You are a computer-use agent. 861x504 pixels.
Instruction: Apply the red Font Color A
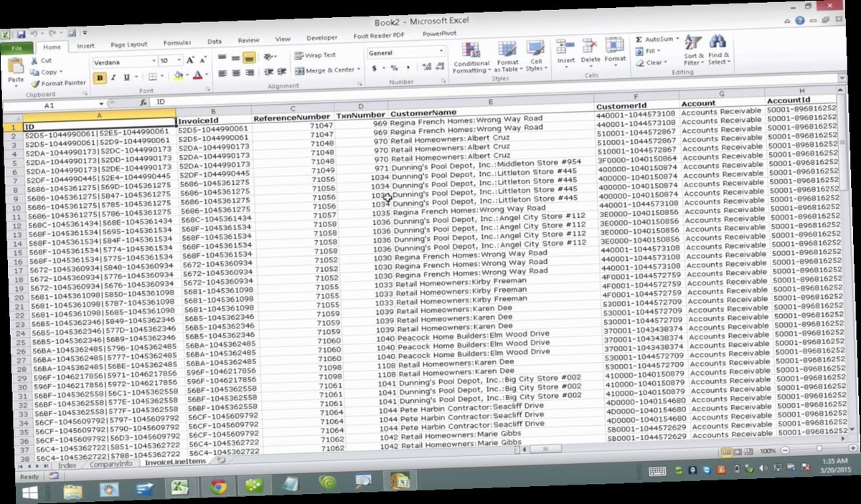tap(198, 76)
